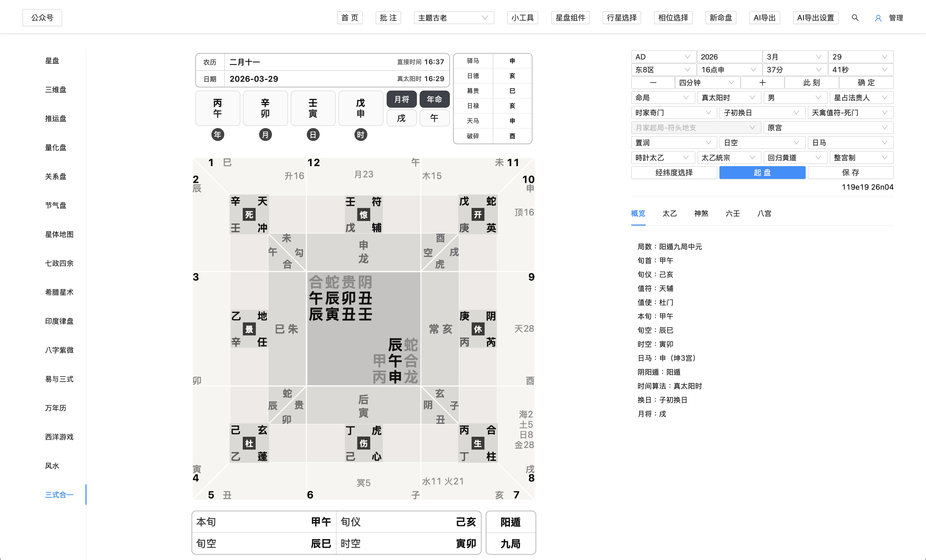This screenshot has height=560, width=926.
Task: Click the 确定 button
Action: [x=866, y=83]
